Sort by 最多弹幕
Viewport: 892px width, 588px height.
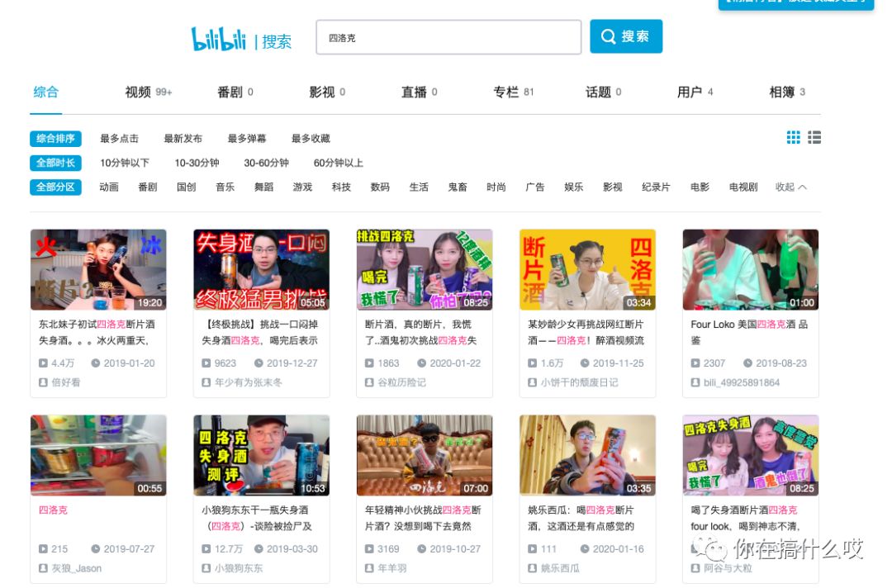247,138
